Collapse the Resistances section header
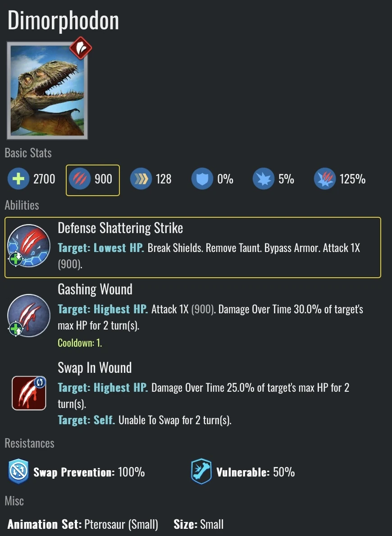The width and height of the screenshot is (392, 536). [x=29, y=443]
